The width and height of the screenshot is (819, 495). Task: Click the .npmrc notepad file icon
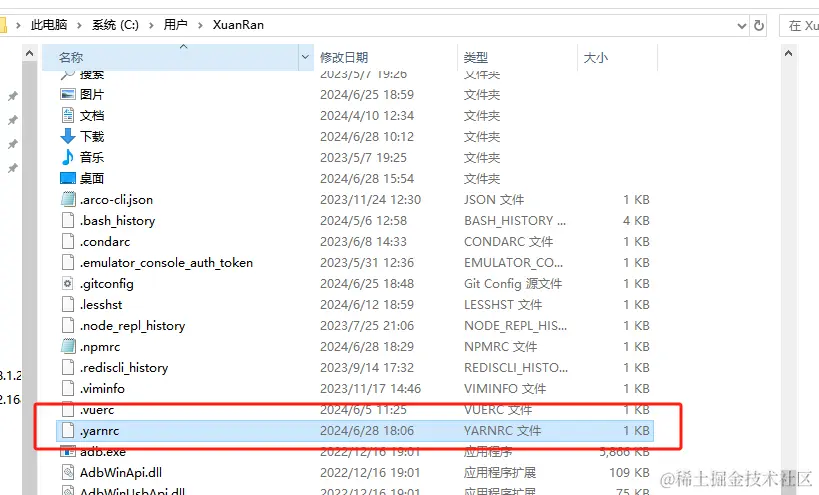point(68,346)
